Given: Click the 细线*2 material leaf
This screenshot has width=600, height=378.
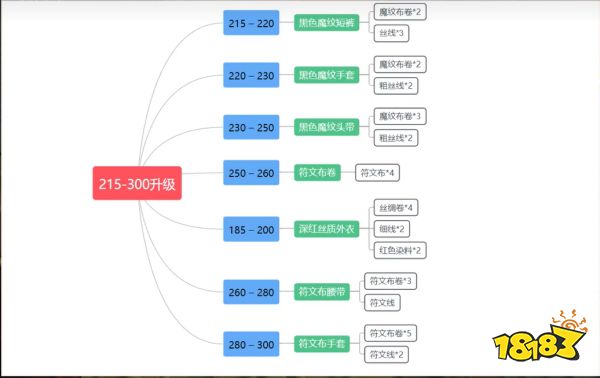Looking at the screenshot, I should (x=391, y=229).
